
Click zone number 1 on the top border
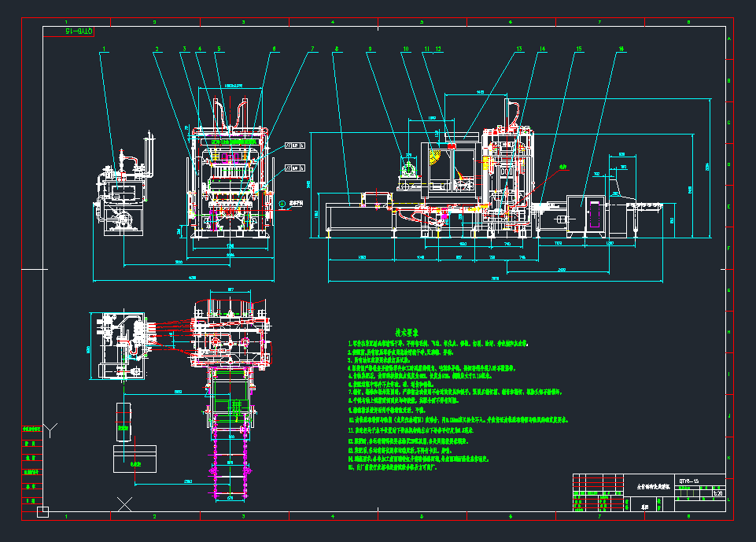tap(66, 22)
